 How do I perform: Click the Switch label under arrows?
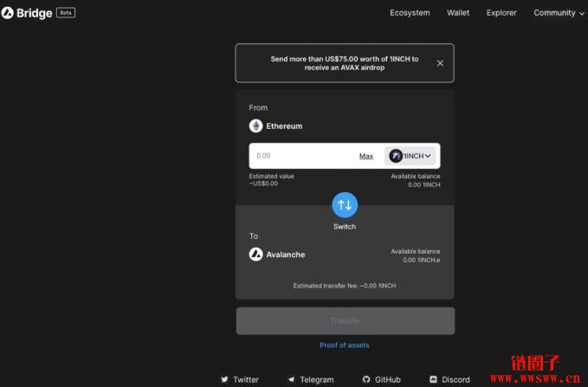[x=345, y=227]
